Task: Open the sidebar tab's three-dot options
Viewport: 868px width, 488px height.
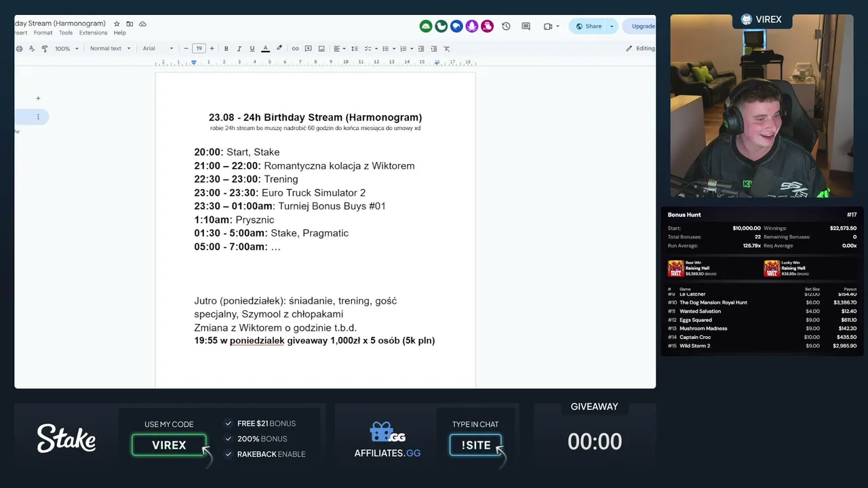Action: (x=38, y=117)
